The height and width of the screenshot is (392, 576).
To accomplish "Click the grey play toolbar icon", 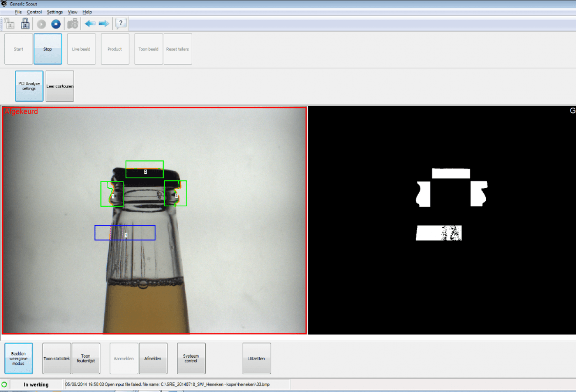I will [x=41, y=24].
